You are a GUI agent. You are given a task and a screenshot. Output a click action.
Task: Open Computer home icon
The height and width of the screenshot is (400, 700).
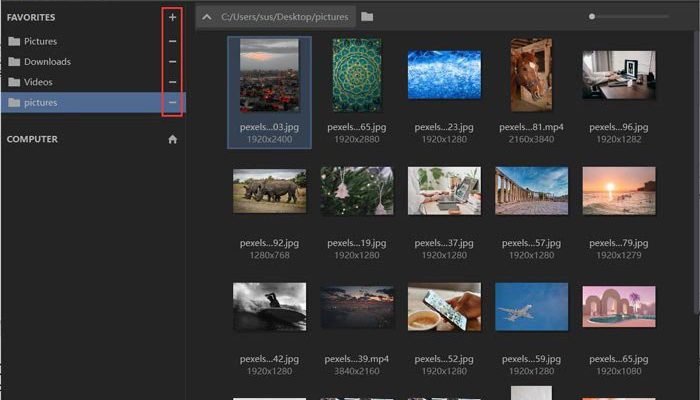click(172, 139)
